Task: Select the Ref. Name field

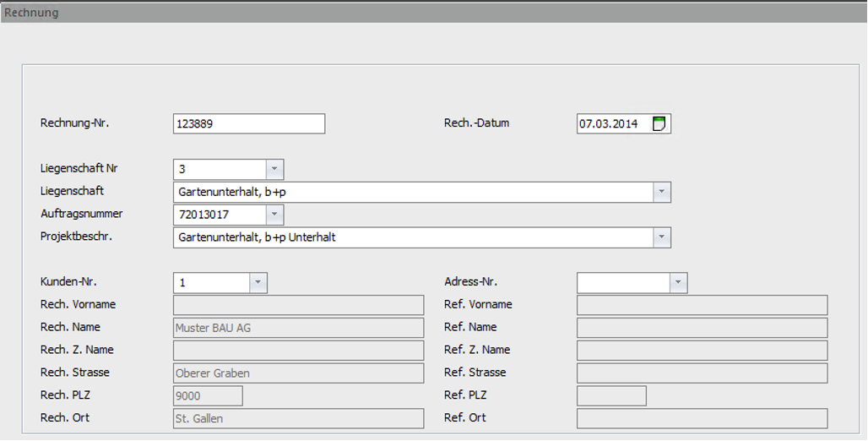Action: point(702,328)
